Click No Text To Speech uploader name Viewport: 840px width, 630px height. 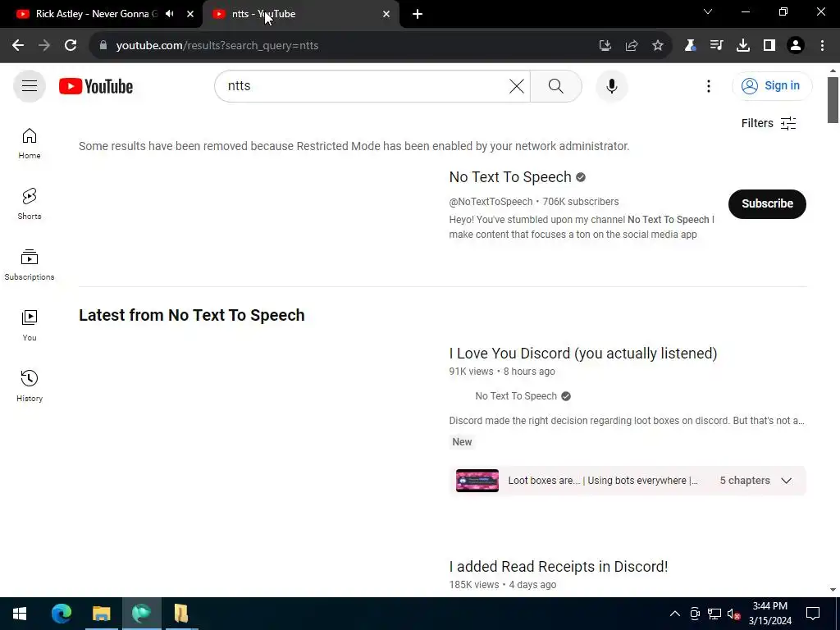(516, 396)
